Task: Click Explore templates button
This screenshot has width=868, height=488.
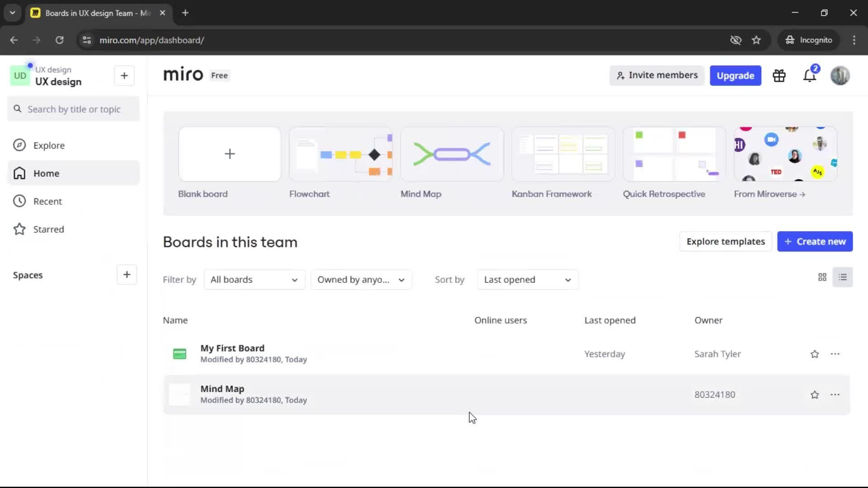Action: pos(726,242)
